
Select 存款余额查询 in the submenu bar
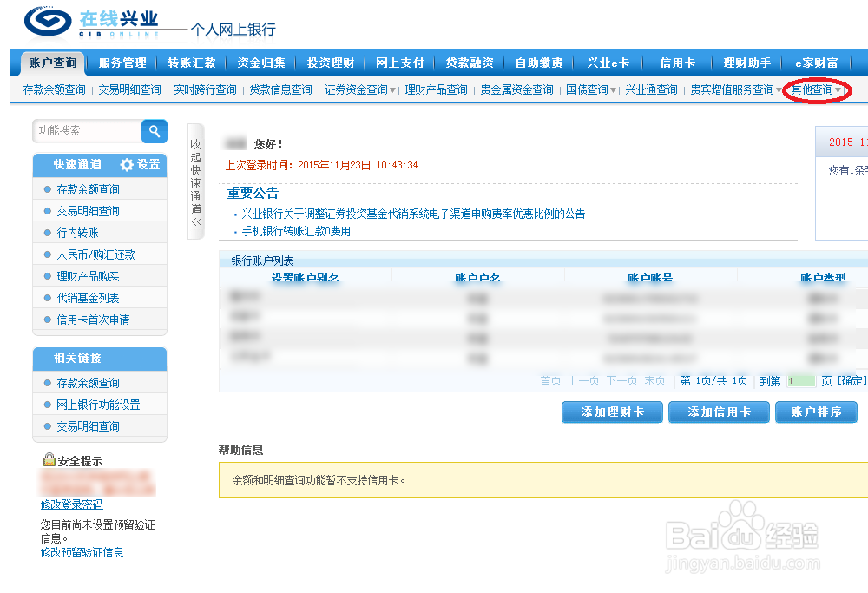[54, 89]
